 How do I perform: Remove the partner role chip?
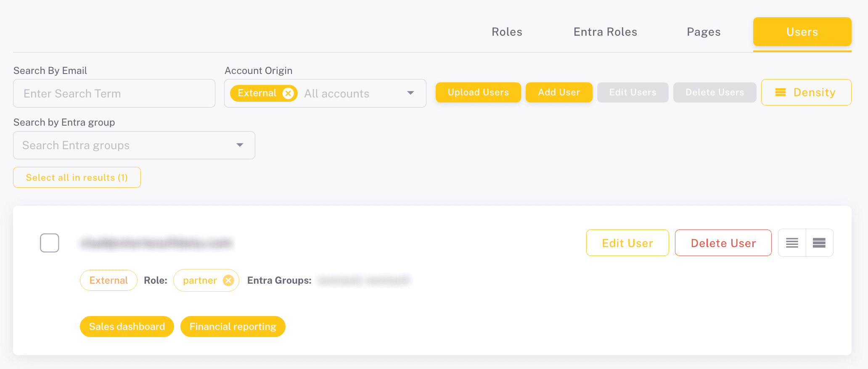pos(228,280)
